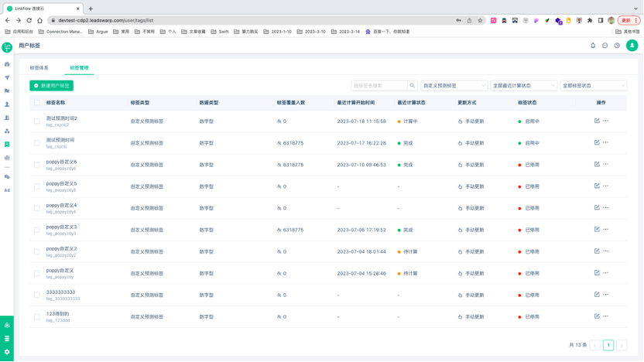Viewport: 644px width, 362px height.
Task: Click tag name poppy自定义 (tag_poppyzdy)
Action: pyautogui.click(x=60, y=271)
